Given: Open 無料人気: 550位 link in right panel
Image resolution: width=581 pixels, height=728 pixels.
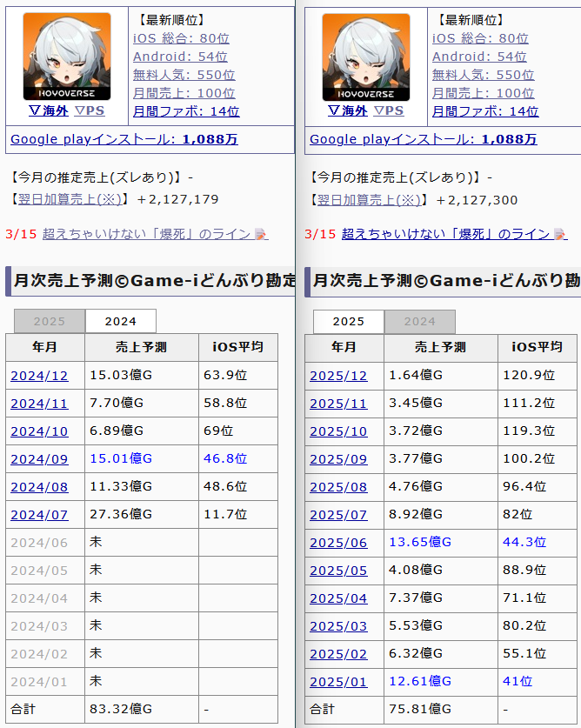Looking at the screenshot, I should [483, 75].
